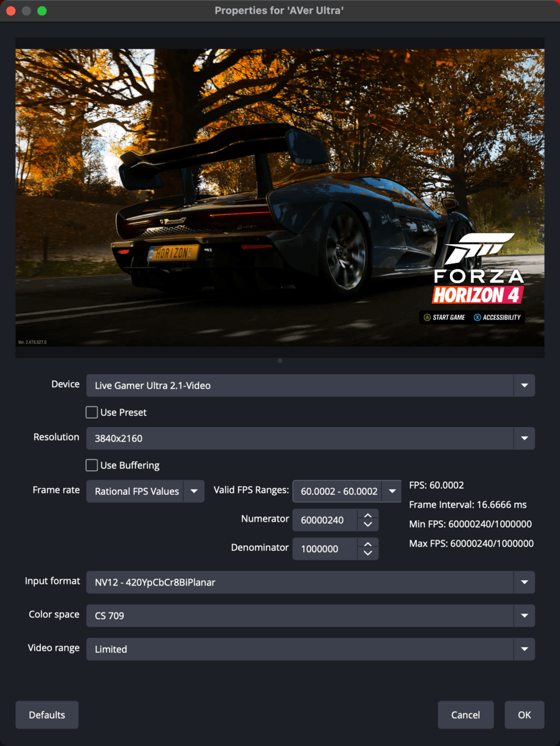
Task: Click the Denominator increment arrow
Action: pos(368,544)
